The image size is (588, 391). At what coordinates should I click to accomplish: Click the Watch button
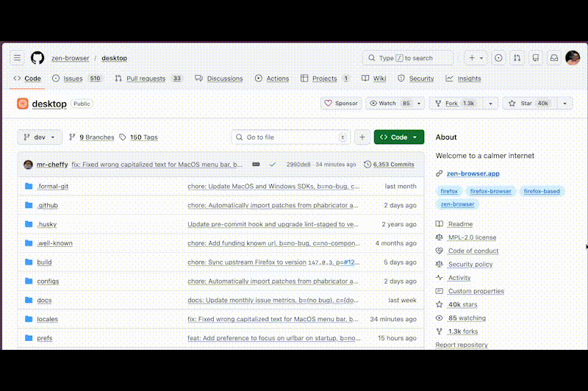[390, 103]
